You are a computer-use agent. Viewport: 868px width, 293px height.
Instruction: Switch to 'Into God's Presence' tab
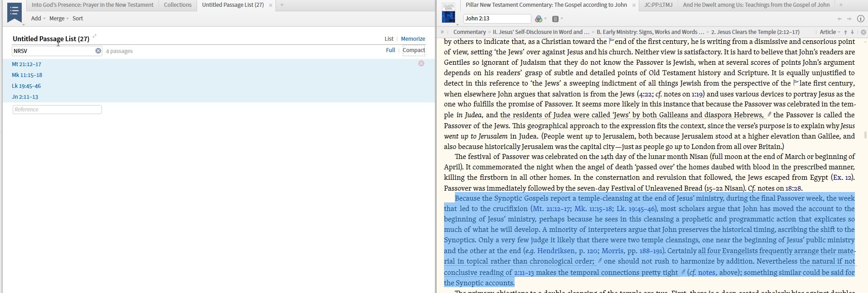92,5
